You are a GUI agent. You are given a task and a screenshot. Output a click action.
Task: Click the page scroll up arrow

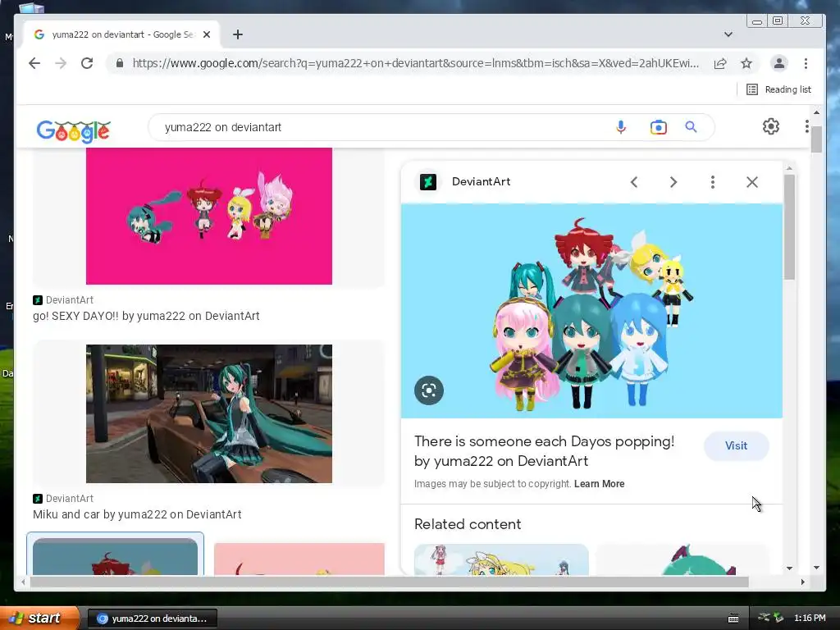816,112
